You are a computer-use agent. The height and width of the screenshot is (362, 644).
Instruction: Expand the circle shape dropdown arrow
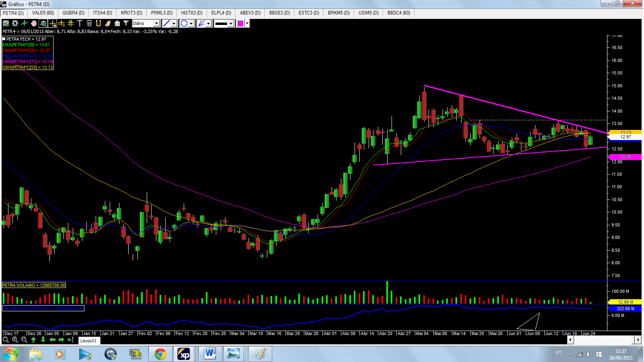191,23
